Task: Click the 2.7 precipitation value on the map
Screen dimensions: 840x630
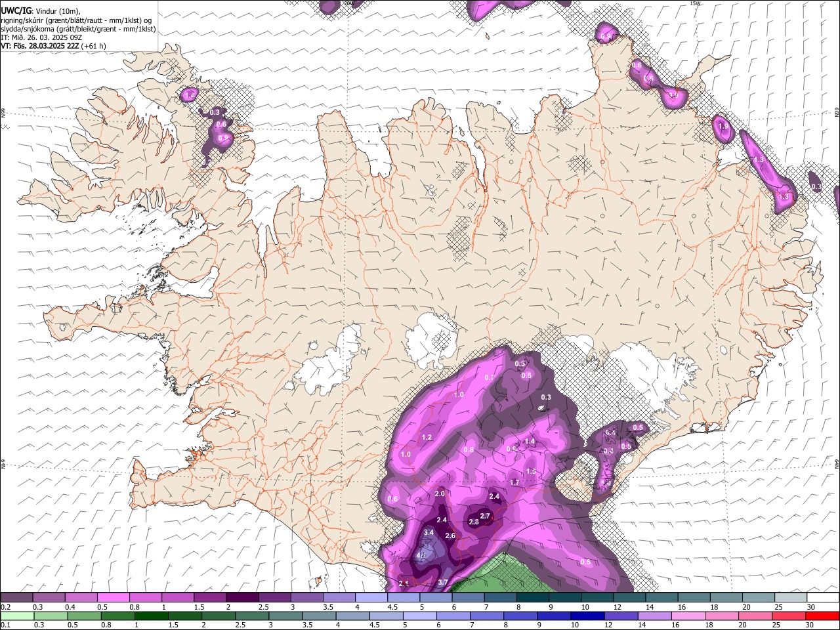Action: pos(485,516)
